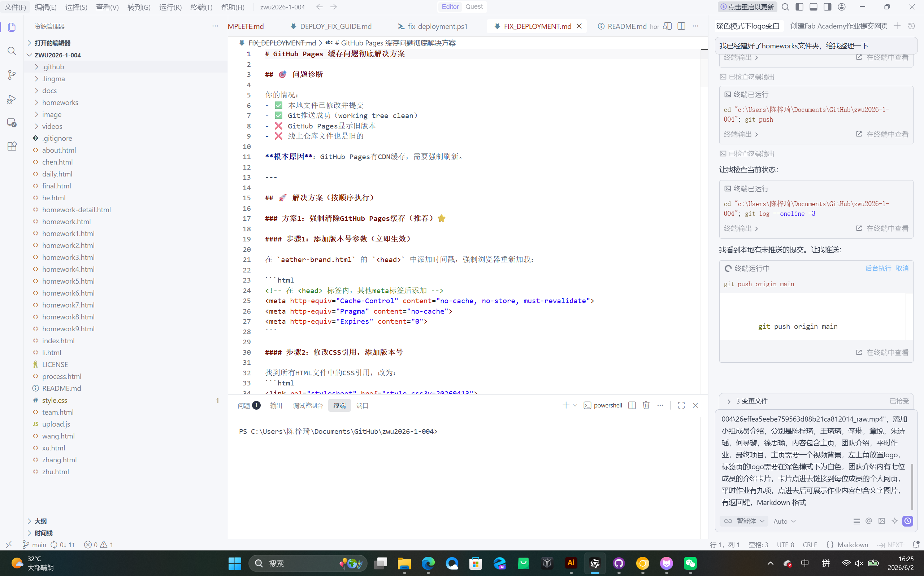
Task: Switch to Quest mode
Action: click(x=474, y=6)
